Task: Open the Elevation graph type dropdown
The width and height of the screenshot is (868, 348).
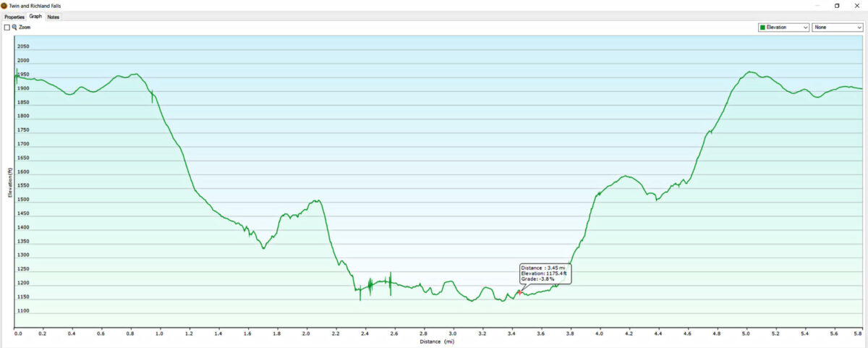Action: coord(783,27)
